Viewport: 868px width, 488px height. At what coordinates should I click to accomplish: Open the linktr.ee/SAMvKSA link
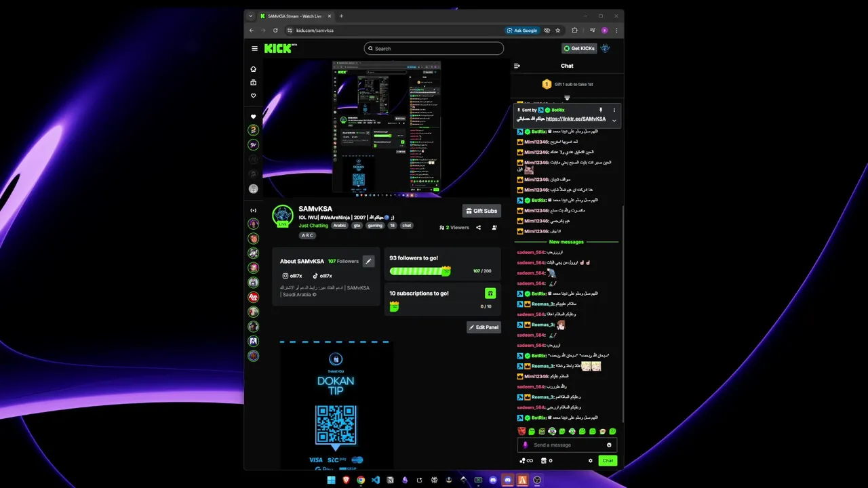576,119
